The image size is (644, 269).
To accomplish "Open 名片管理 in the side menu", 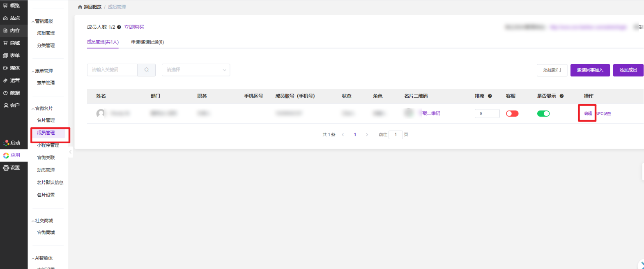I will click(46, 120).
